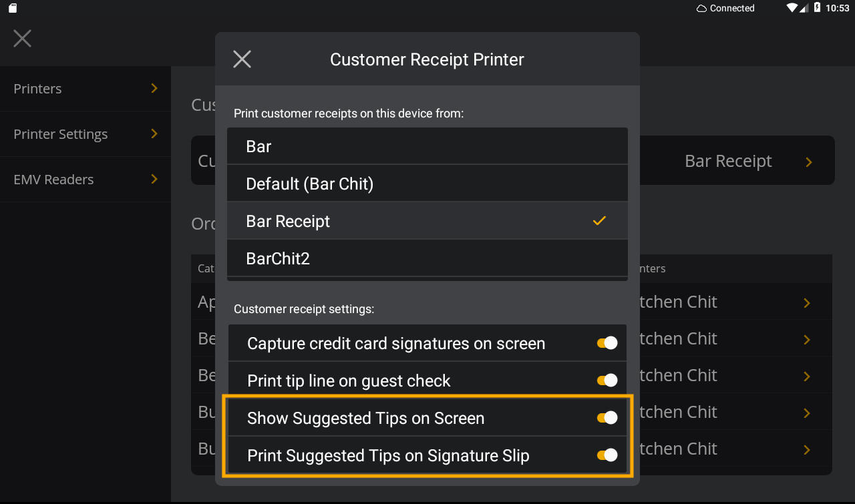Screen dimensions: 855x504
Task: Disable Print tip line on guest check
Action: 607,381
